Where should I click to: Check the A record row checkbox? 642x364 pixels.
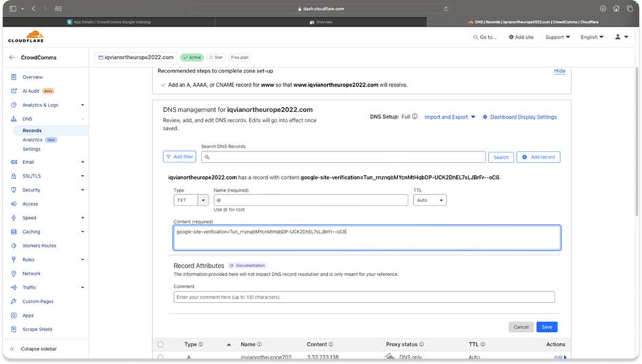(160, 357)
